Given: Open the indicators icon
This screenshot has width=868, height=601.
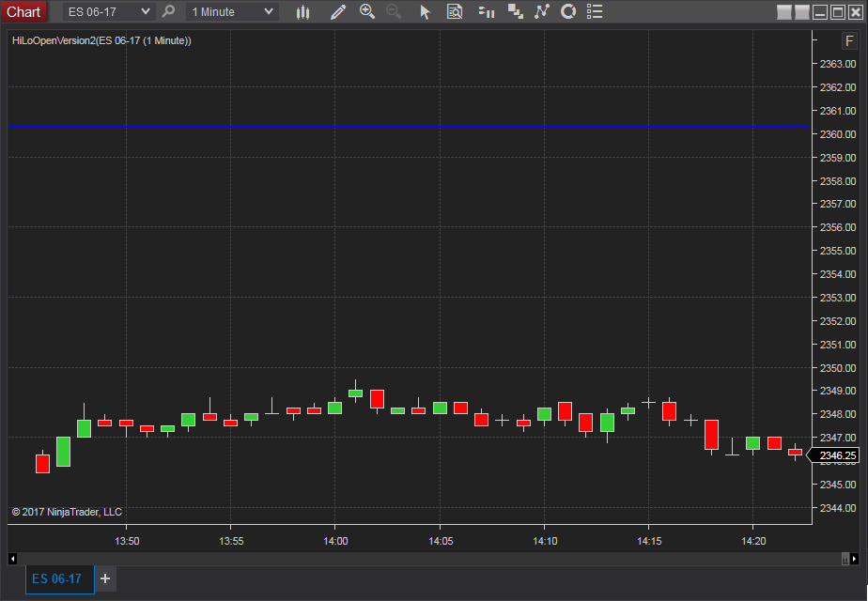Looking at the screenshot, I should coord(542,11).
